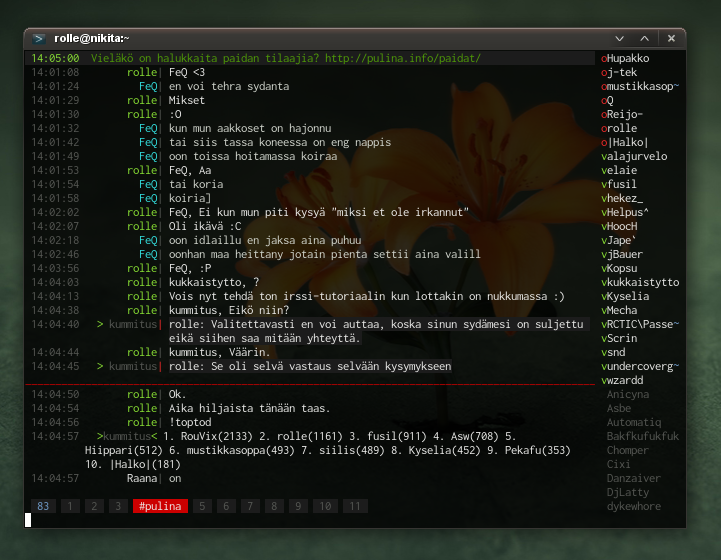The height and width of the screenshot is (560, 721).
Task: Maximize the window with the up chevron
Action: point(646,38)
